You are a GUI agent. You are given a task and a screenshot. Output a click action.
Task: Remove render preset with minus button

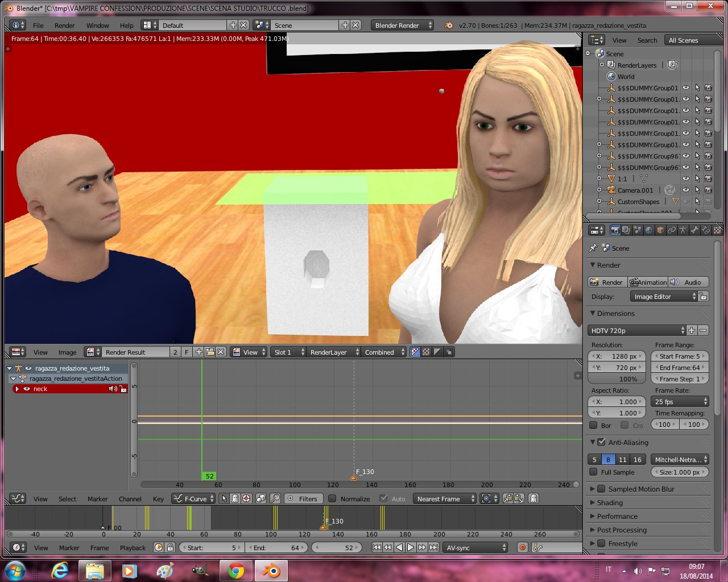704,330
